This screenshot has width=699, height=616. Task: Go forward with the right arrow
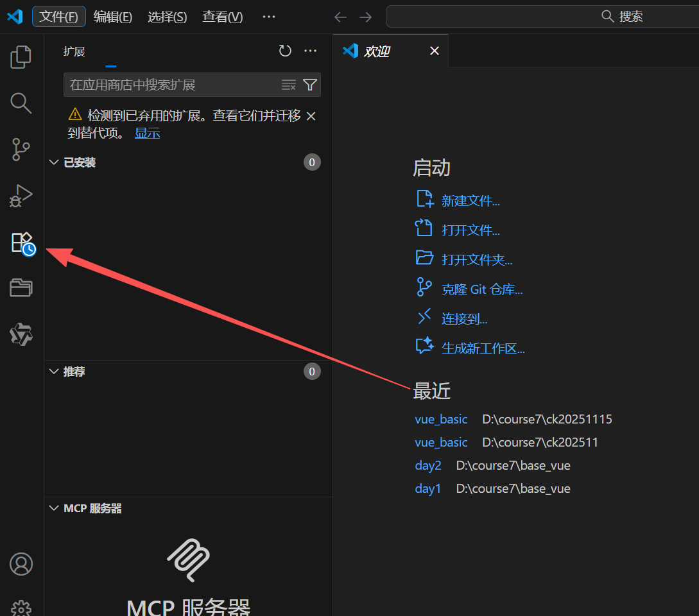[x=366, y=17]
